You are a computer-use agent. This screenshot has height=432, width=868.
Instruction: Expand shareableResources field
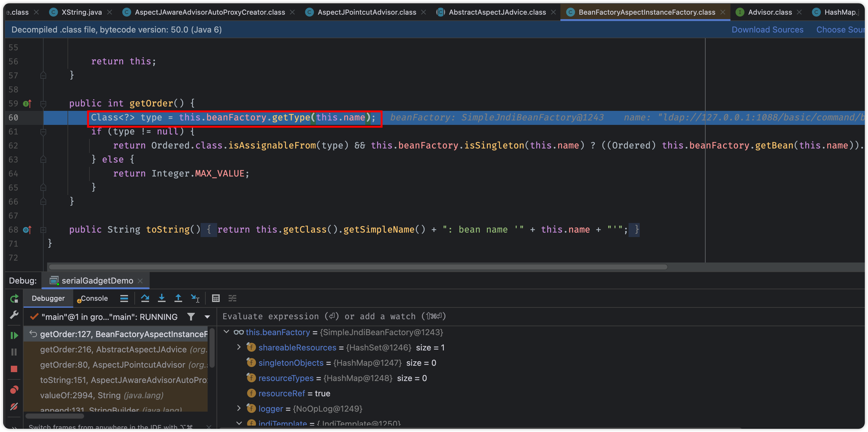(239, 347)
